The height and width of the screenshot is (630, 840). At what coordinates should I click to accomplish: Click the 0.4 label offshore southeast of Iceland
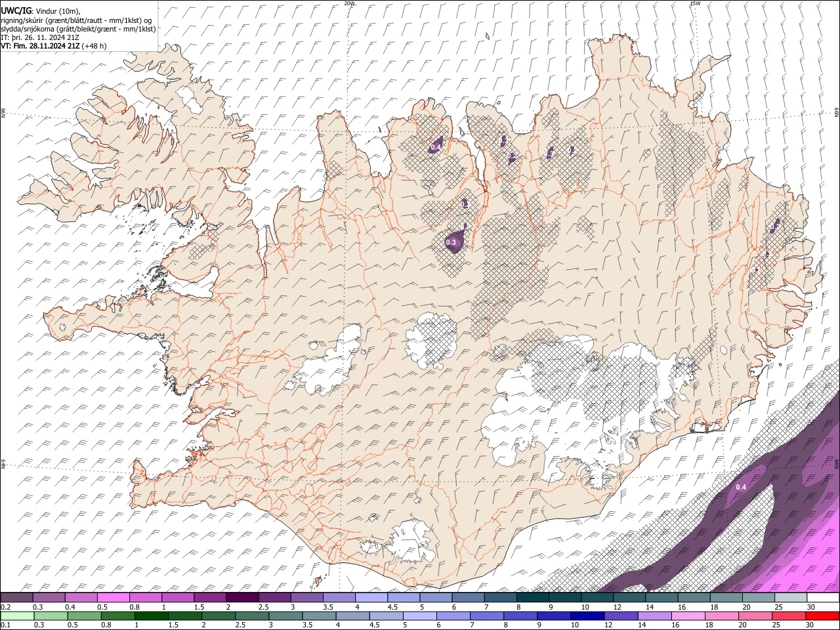(x=741, y=487)
